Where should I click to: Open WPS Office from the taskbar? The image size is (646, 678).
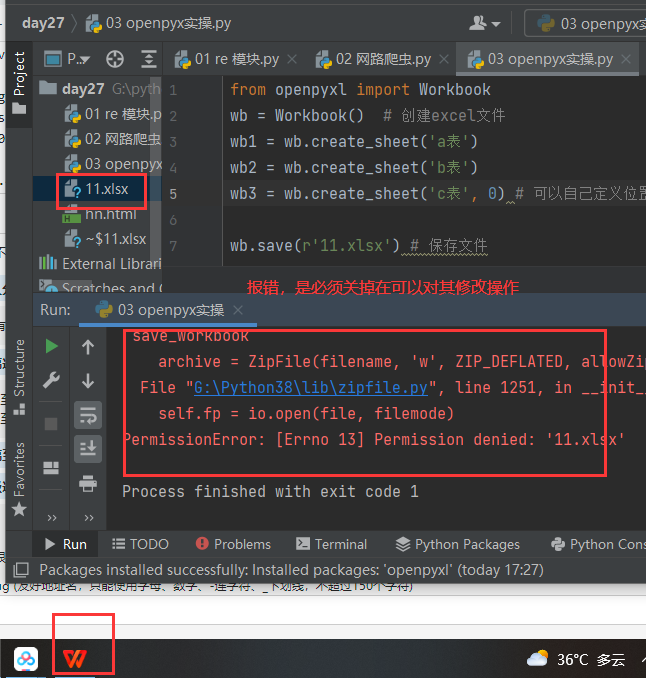(x=75, y=659)
